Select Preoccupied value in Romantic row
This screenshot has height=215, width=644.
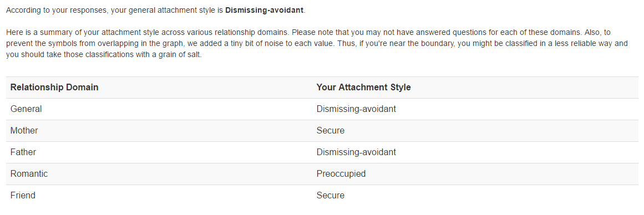[x=341, y=173]
